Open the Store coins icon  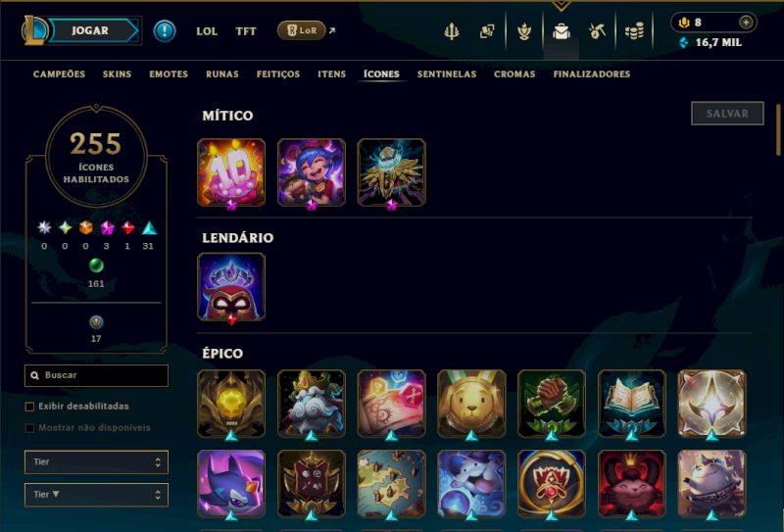pos(634,31)
